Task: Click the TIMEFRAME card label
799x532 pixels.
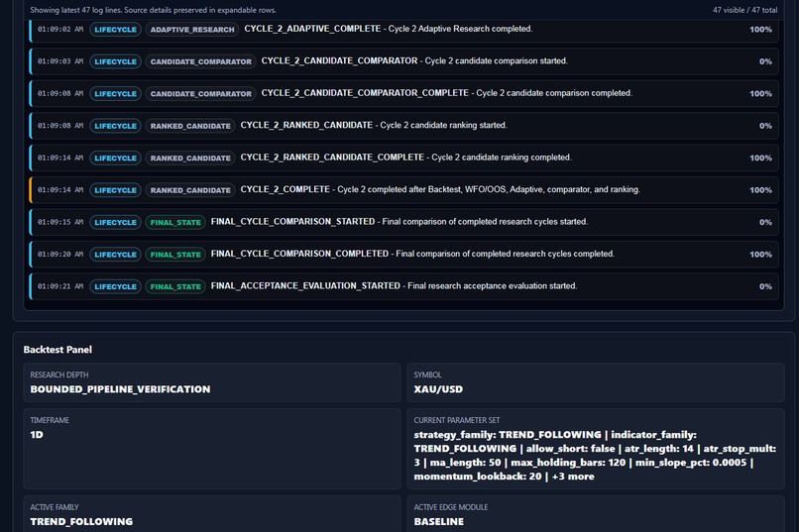Action: [50, 420]
